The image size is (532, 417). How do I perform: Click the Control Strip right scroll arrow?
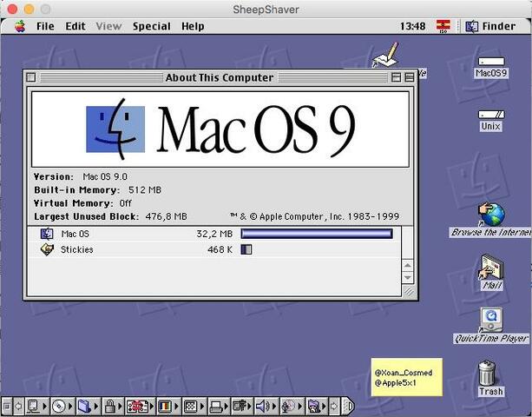tap(334, 406)
